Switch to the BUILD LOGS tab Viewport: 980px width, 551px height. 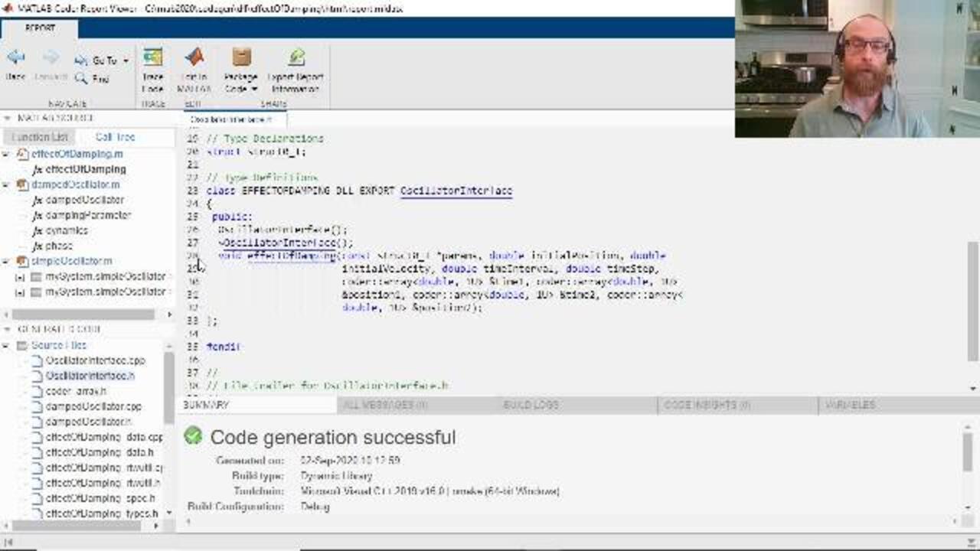pyautogui.click(x=530, y=405)
